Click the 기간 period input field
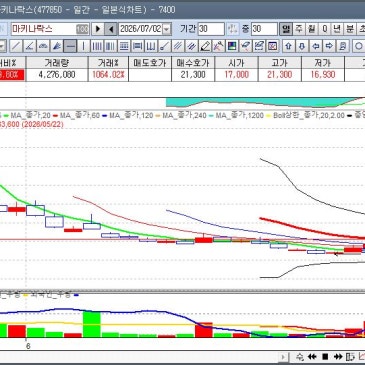The width and height of the screenshot is (365, 365). [x=211, y=29]
